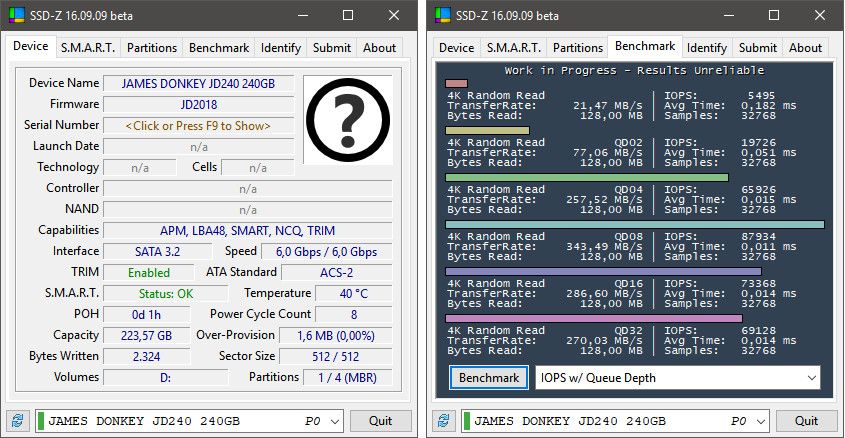Image resolution: width=845 pixels, height=438 pixels.
Task: Click the Capabilities value APM, LBA48, SMART, NCQ, TRIM
Action: click(x=247, y=231)
